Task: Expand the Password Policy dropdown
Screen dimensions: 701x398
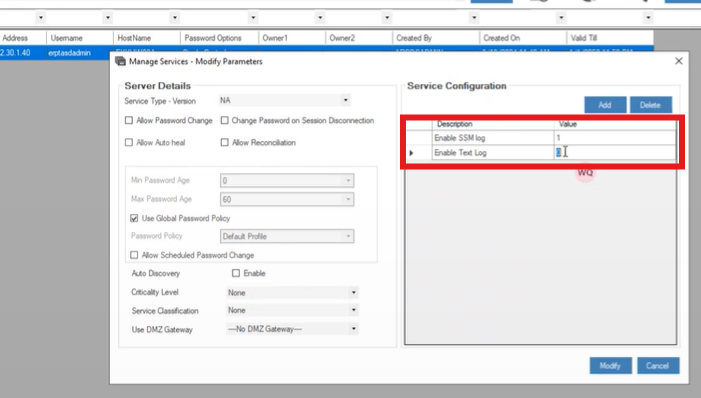Action: pos(348,236)
